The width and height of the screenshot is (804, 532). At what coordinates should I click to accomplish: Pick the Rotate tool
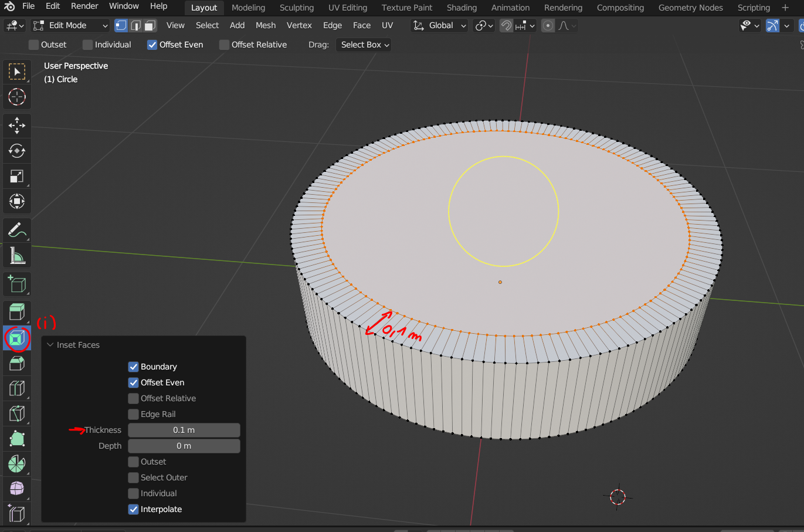[17, 151]
